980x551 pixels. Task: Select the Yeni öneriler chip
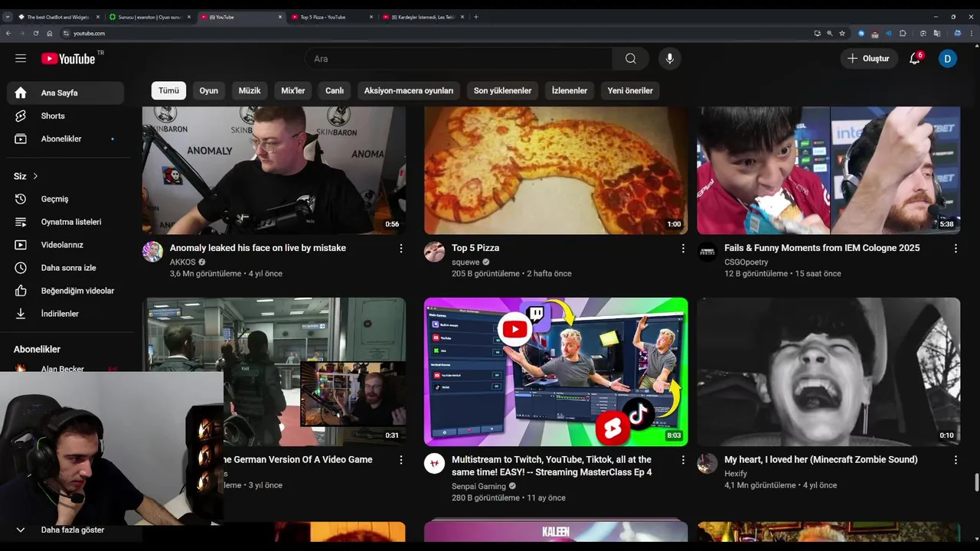pos(630,90)
